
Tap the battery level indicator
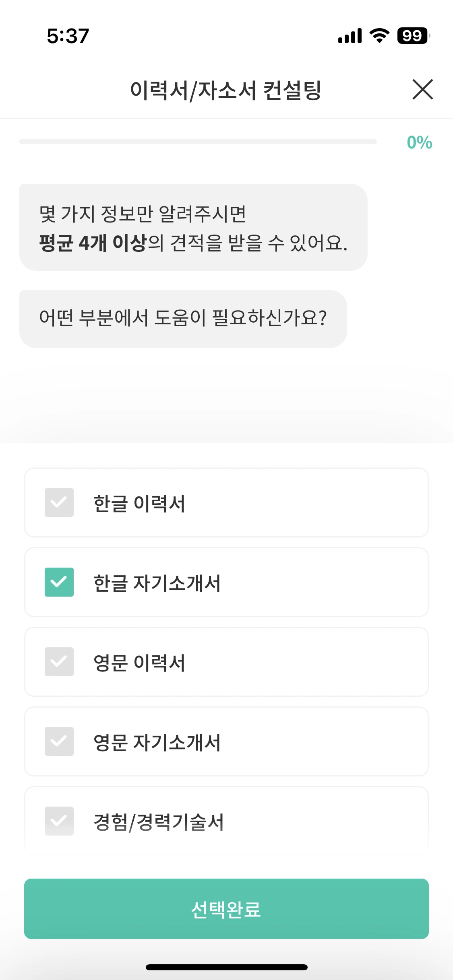coord(413,36)
